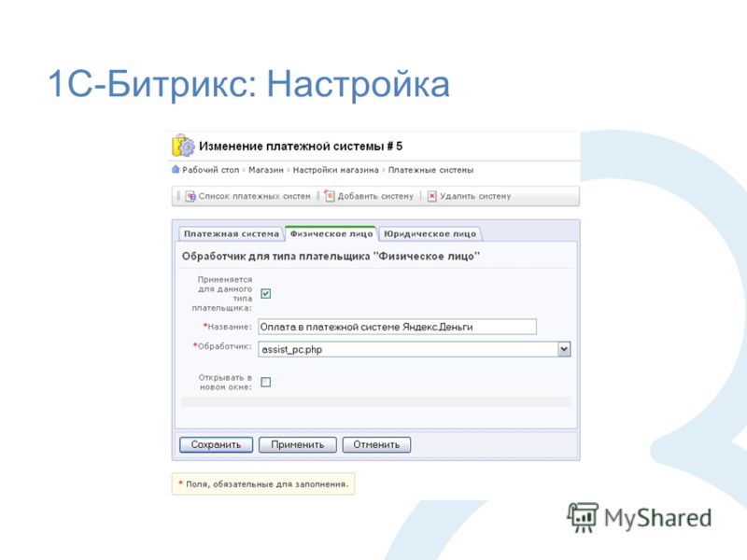Select the Физическое лицо tab

tap(331, 234)
